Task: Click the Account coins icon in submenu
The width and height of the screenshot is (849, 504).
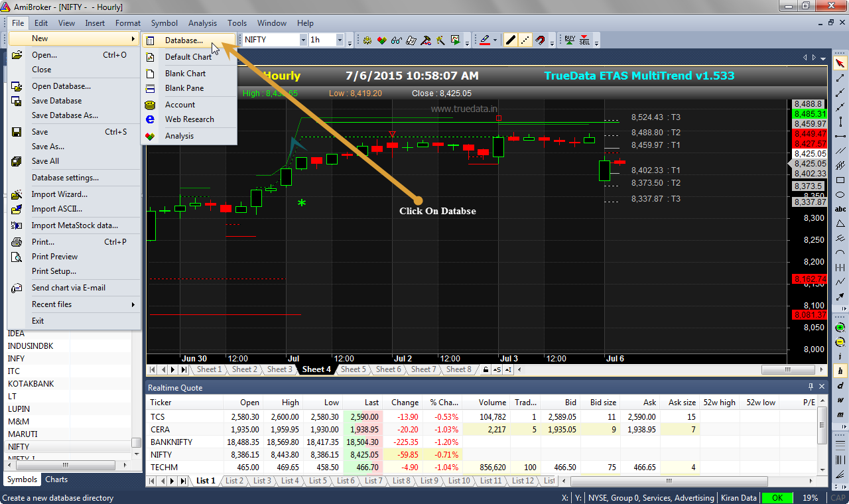Action: 151,105
